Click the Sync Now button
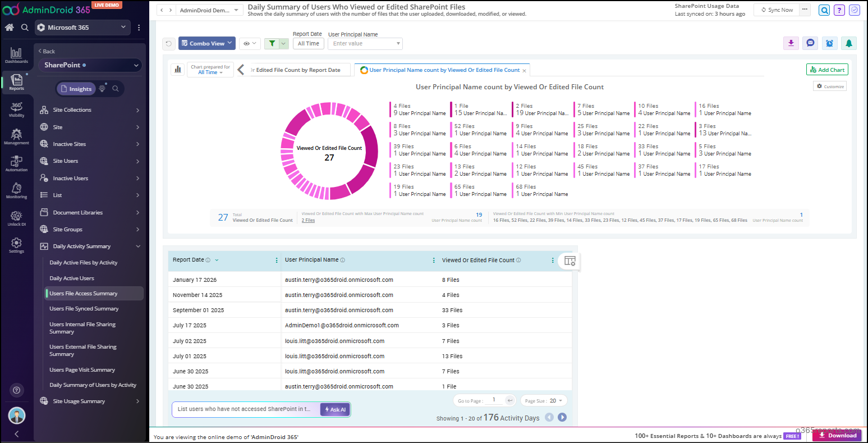Image resolution: width=868 pixels, height=443 pixels. tap(777, 10)
